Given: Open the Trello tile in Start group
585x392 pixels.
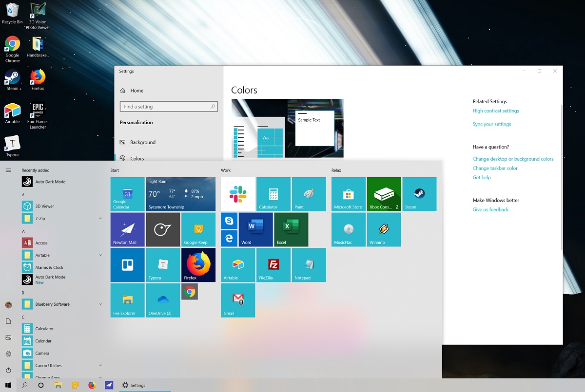Looking at the screenshot, I should pyautogui.click(x=127, y=265).
